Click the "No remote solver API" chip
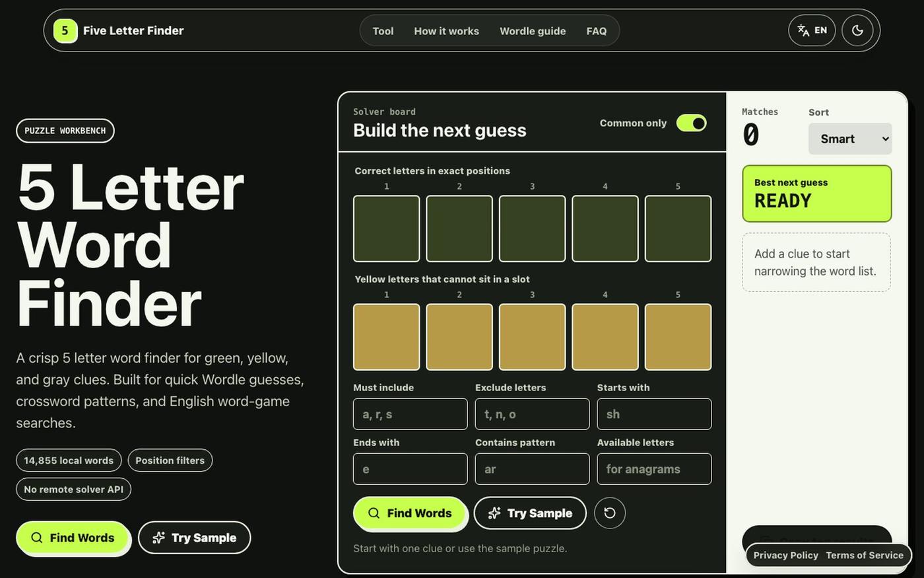Image resolution: width=924 pixels, height=578 pixels. point(74,489)
